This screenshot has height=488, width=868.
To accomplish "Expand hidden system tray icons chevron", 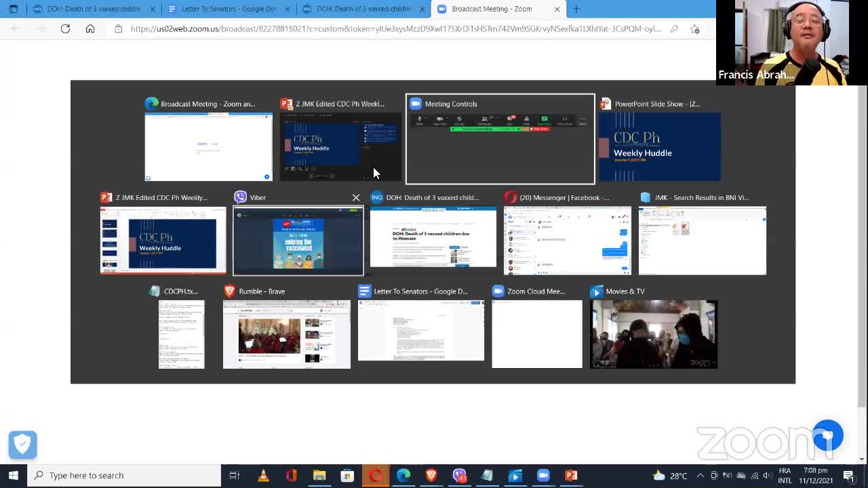I will pyautogui.click(x=701, y=475).
